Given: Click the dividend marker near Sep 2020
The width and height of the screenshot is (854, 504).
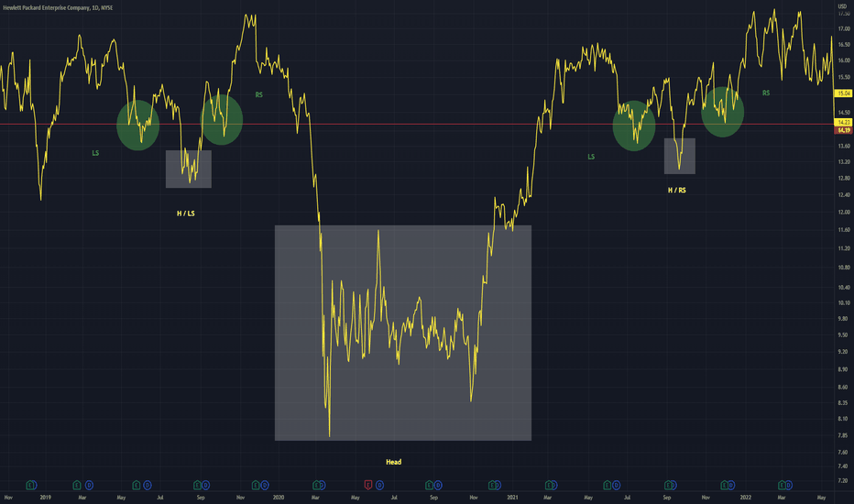Looking at the screenshot, I should point(438,485).
